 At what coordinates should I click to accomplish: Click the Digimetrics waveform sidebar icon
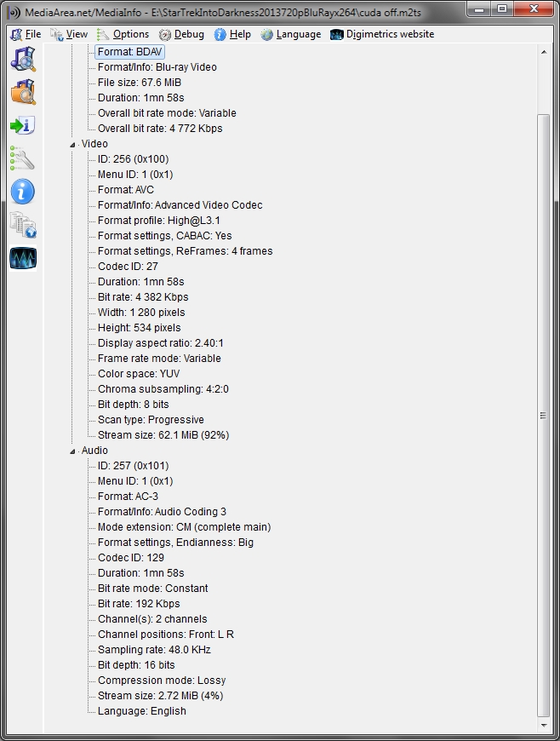point(23,259)
